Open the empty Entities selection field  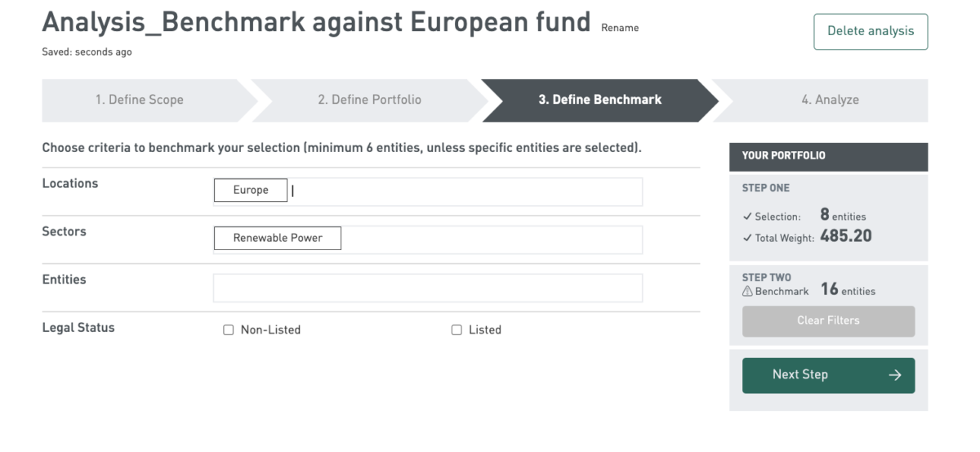point(428,288)
